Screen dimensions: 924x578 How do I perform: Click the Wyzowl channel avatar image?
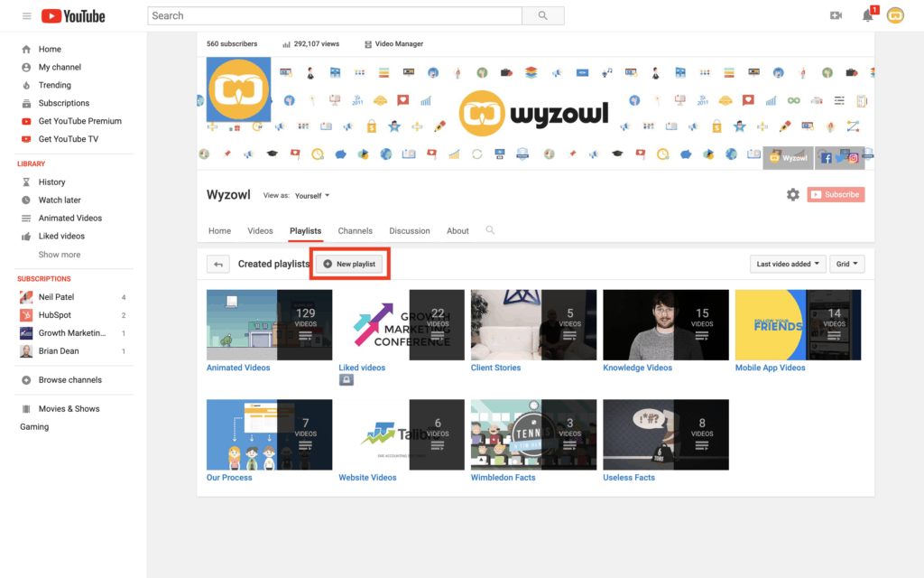pos(238,89)
